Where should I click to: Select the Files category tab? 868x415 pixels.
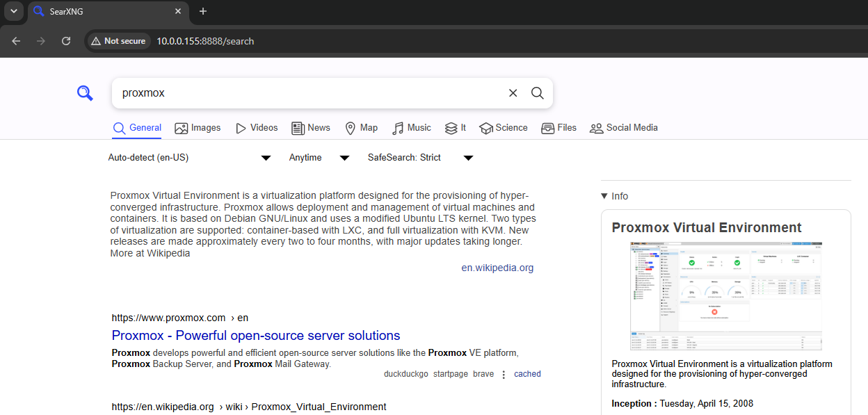559,128
